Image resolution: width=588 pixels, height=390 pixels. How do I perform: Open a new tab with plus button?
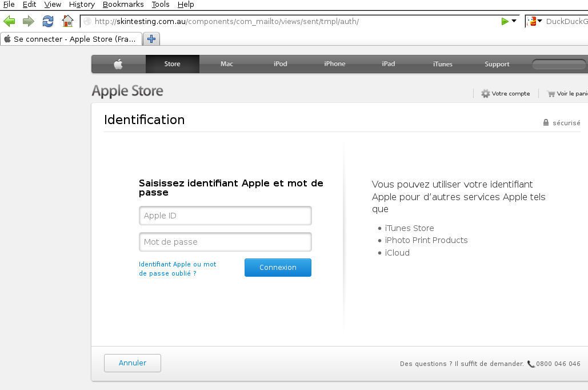point(151,39)
